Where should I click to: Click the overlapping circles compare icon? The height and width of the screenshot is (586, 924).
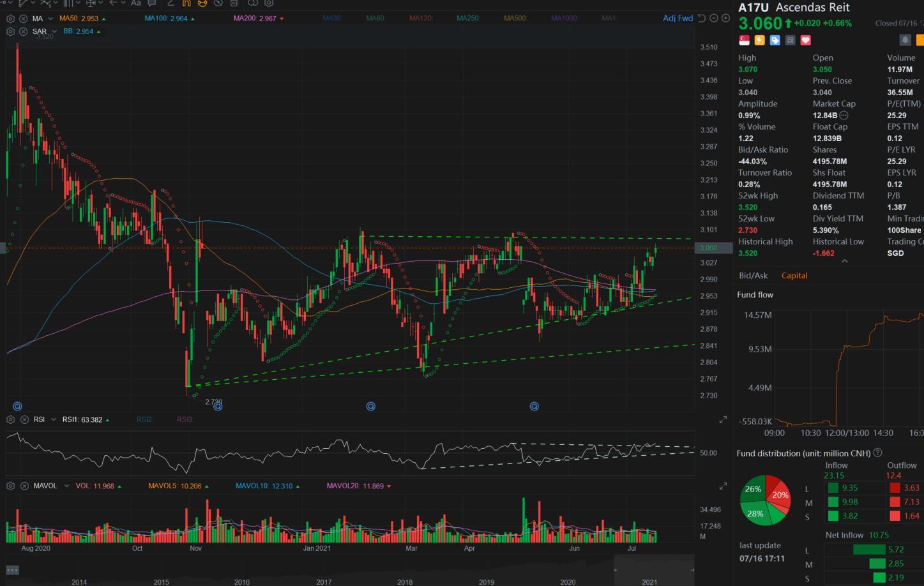[253, 3]
